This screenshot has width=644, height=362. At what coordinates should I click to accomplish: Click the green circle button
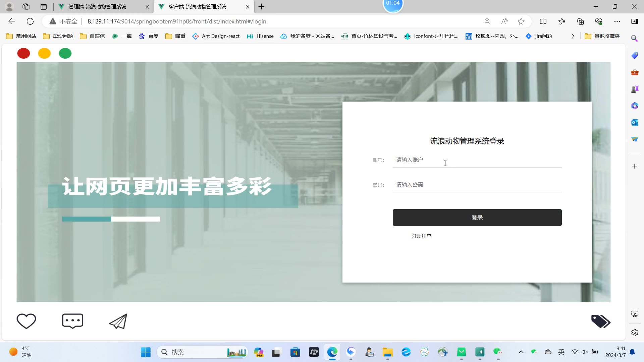[x=65, y=53]
